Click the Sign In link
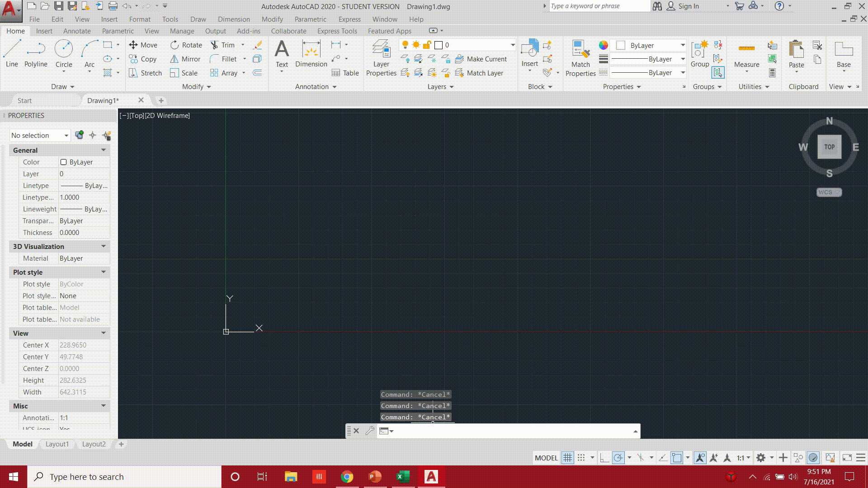This screenshot has height=488, width=868. pos(688,6)
